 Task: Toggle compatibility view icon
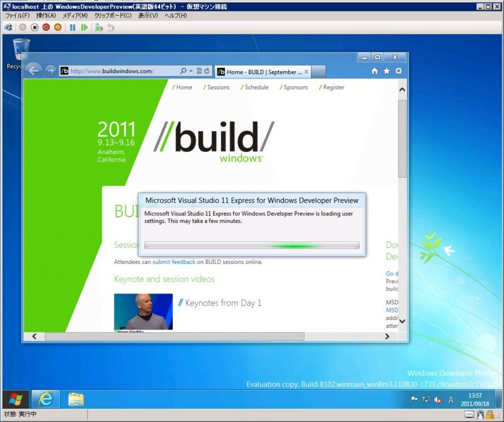coord(199,71)
